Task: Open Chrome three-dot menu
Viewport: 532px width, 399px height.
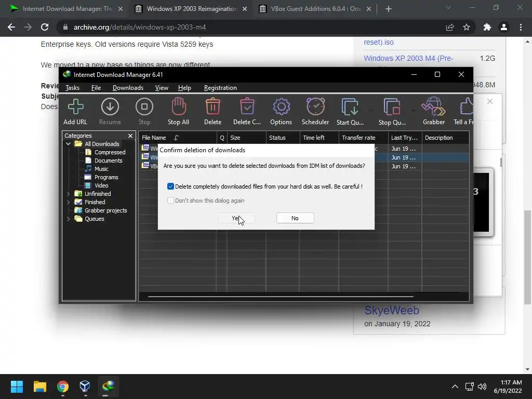Action: point(521,27)
